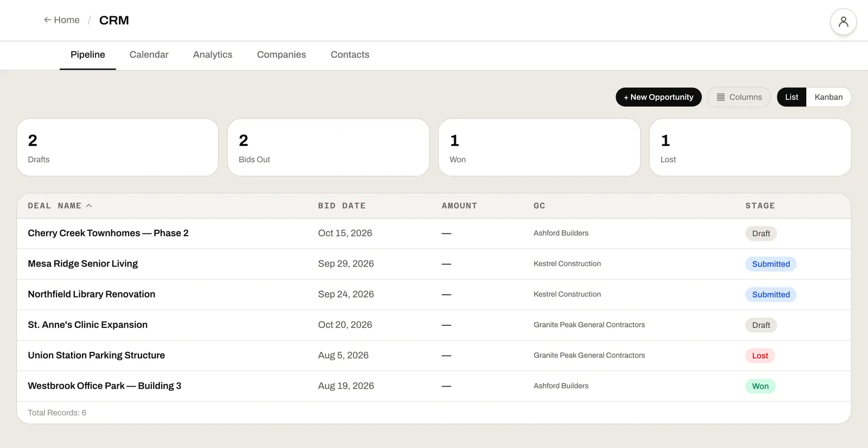Open the Analytics tab
Screen dimensions: 868x448
(213, 55)
